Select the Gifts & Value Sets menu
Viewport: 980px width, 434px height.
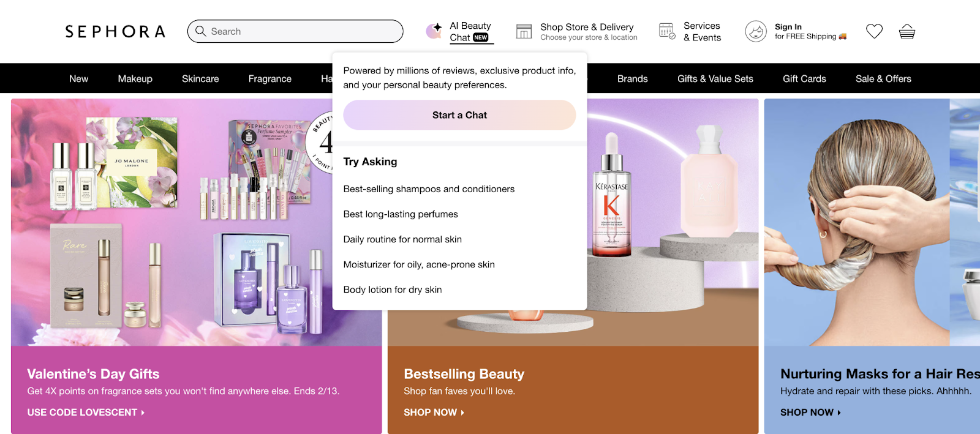click(x=715, y=78)
